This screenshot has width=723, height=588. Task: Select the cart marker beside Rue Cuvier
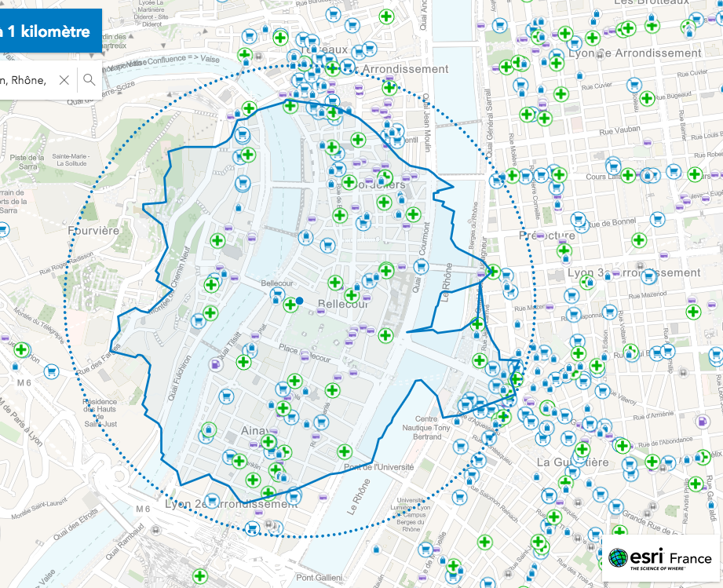(x=634, y=85)
